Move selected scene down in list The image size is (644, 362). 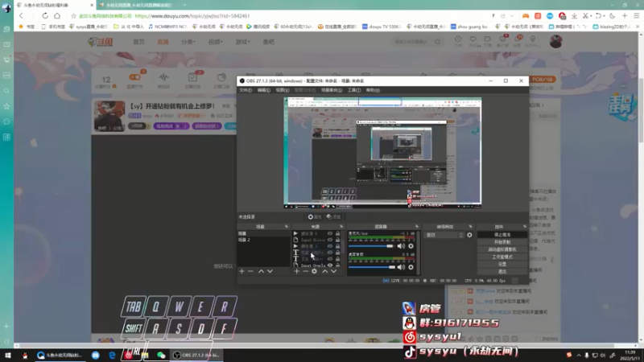tap(270, 271)
